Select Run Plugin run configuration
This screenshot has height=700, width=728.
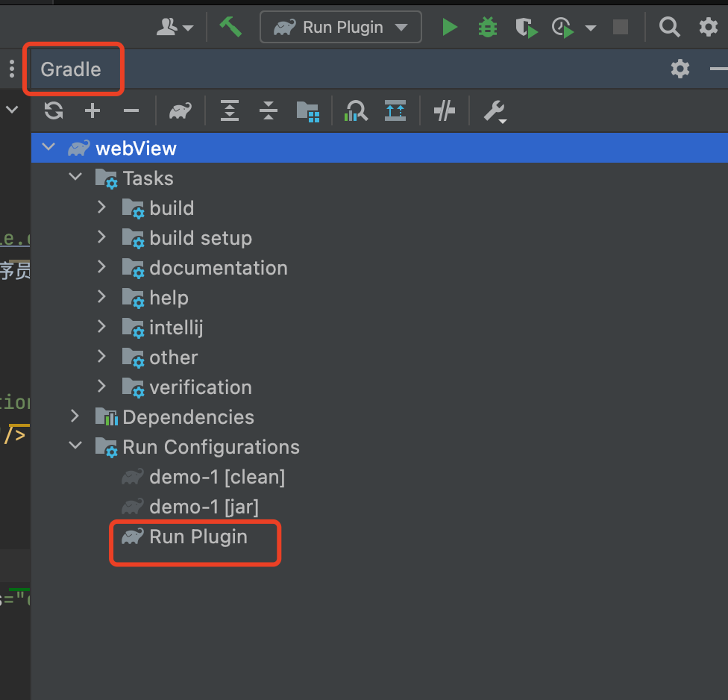pyautogui.click(x=198, y=537)
